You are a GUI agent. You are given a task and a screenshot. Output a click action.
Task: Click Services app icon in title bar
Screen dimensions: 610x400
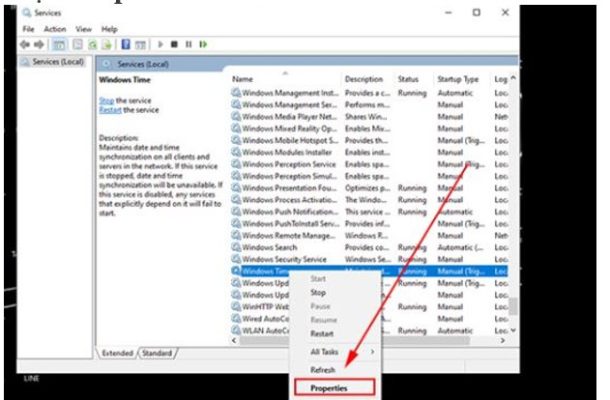pyautogui.click(x=26, y=13)
